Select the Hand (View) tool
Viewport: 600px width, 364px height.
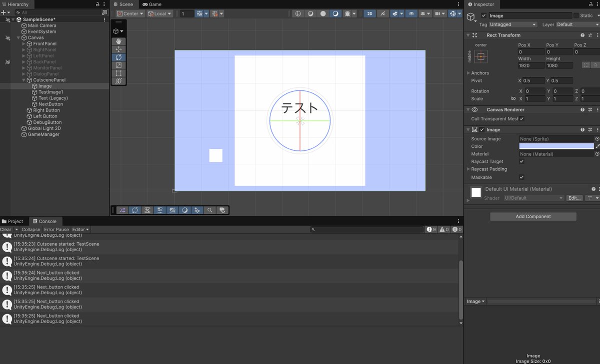click(x=118, y=41)
